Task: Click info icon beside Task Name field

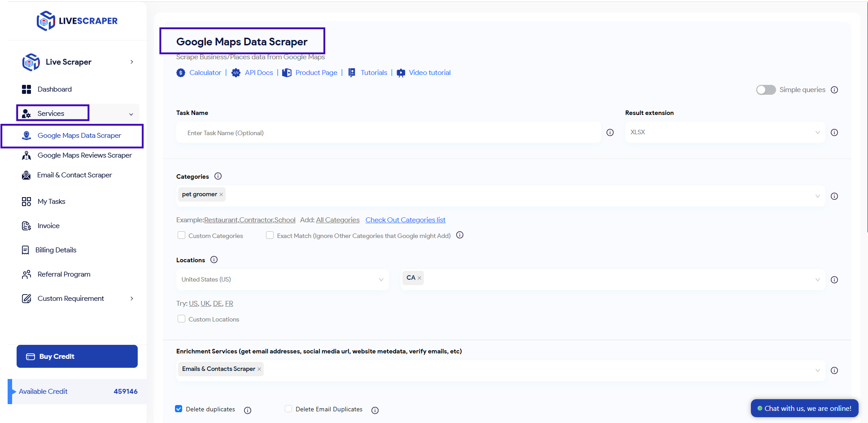Action: point(610,132)
